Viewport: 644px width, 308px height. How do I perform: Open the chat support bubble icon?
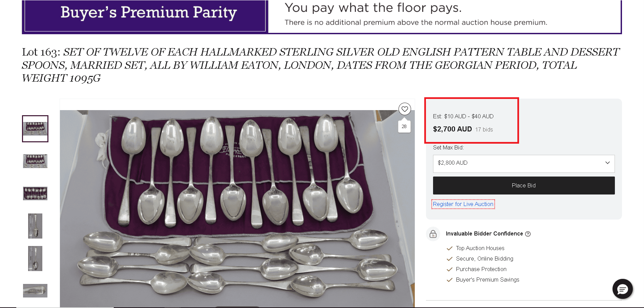pos(622,289)
